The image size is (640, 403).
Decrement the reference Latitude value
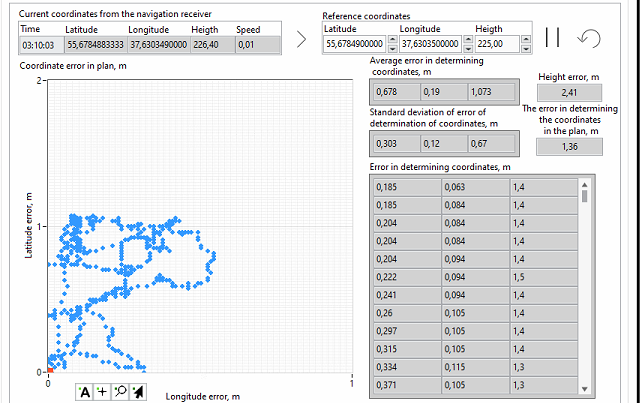click(x=390, y=48)
